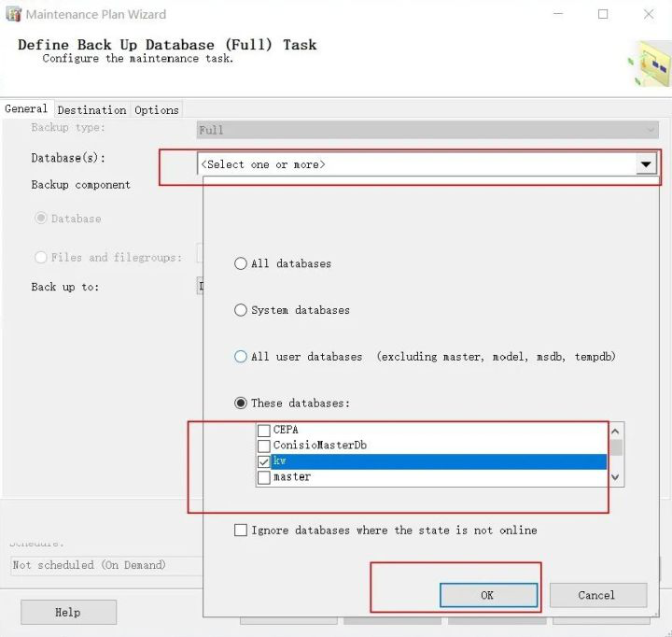Image resolution: width=672 pixels, height=637 pixels.
Task: Expand the Backup type dropdown
Action: [x=651, y=130]
